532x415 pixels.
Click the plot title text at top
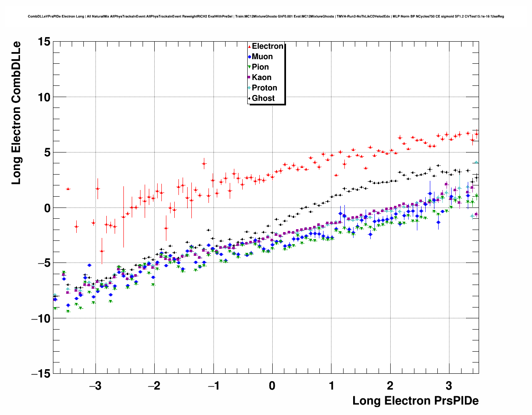pos(266,17)
